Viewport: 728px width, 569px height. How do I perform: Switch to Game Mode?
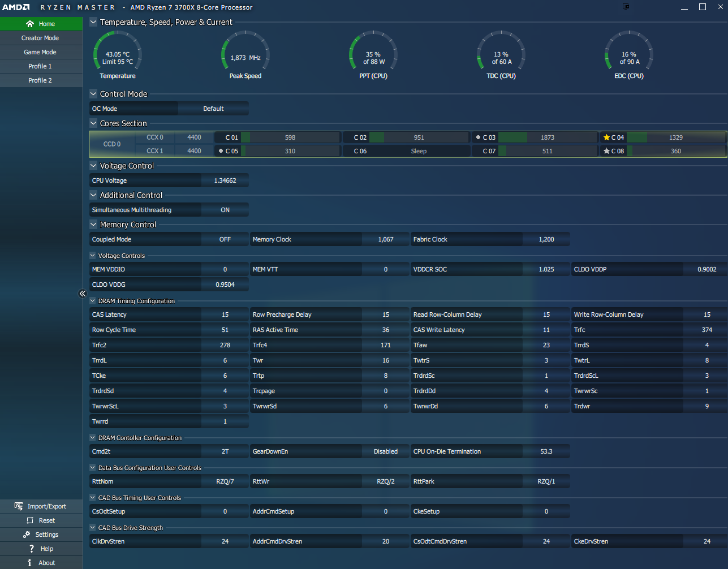click(x=41, y=52)
